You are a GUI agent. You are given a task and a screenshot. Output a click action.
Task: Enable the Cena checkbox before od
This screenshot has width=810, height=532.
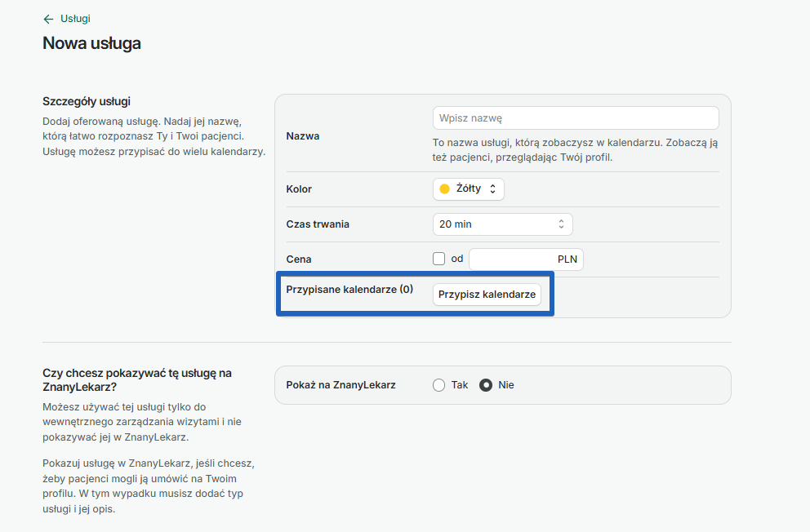pos(438,258)
